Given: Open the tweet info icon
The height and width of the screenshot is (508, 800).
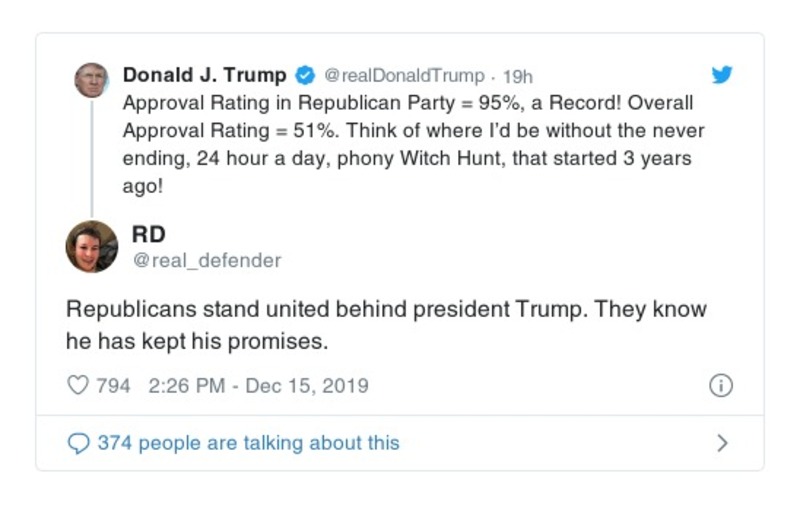Looking at the screenshot, I should (x=720, y=385).
